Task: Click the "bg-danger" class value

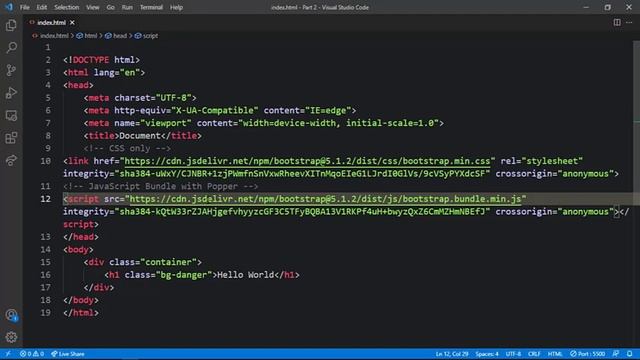Action: (184, 275)
